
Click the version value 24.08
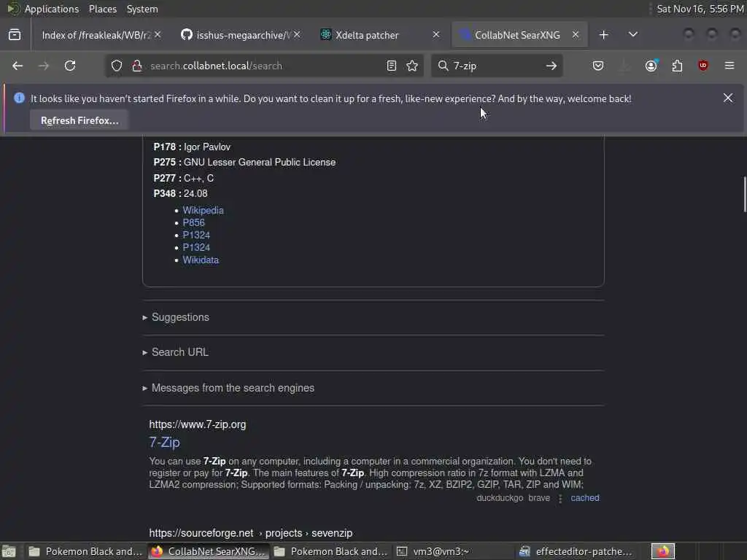(196, 194)
